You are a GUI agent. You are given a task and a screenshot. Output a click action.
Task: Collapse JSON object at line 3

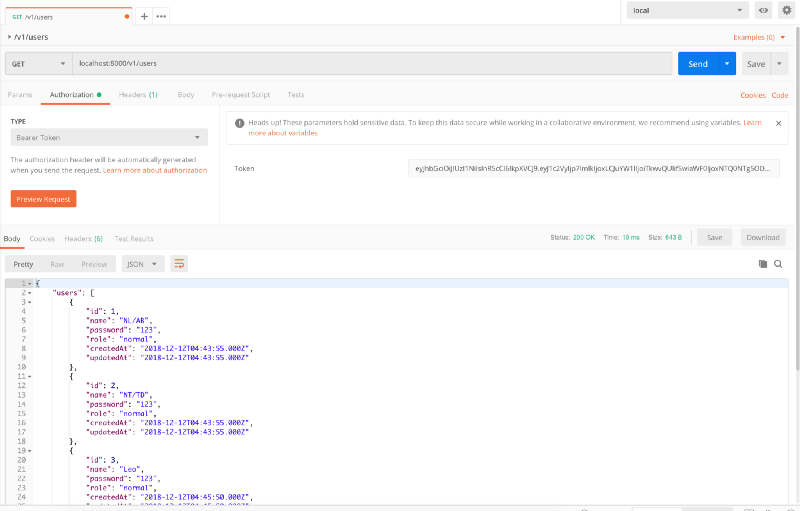pos(30,302)
